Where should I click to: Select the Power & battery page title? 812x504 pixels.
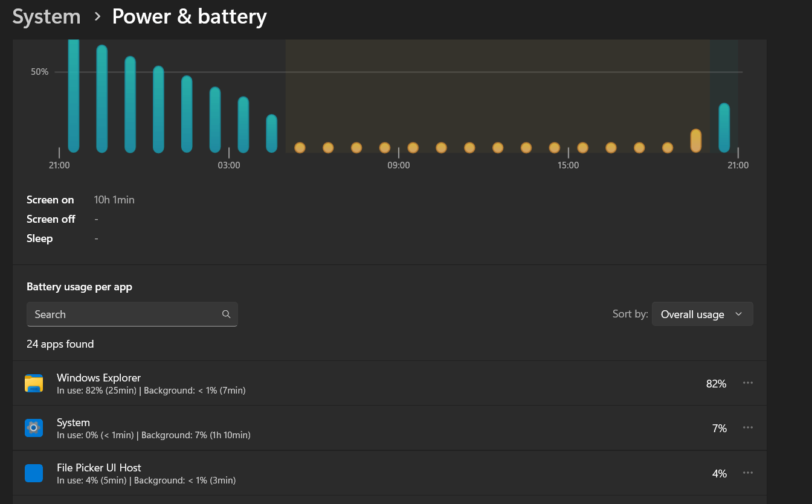[x=189, y=16]
